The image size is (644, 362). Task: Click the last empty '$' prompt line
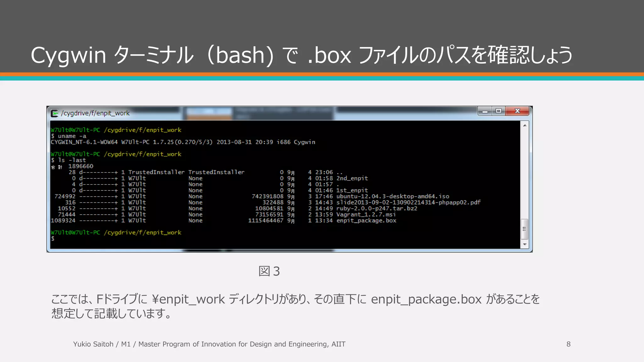click(x=53, y=239)
